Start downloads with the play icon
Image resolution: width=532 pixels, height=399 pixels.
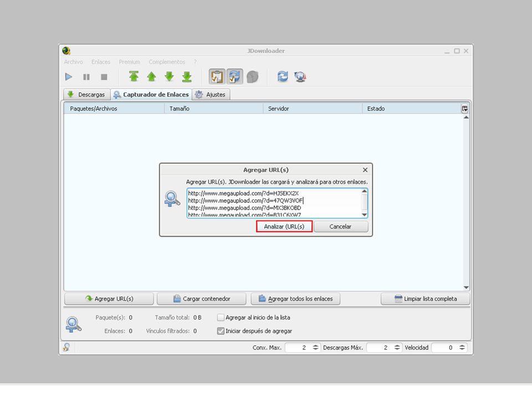click(69, 77)
